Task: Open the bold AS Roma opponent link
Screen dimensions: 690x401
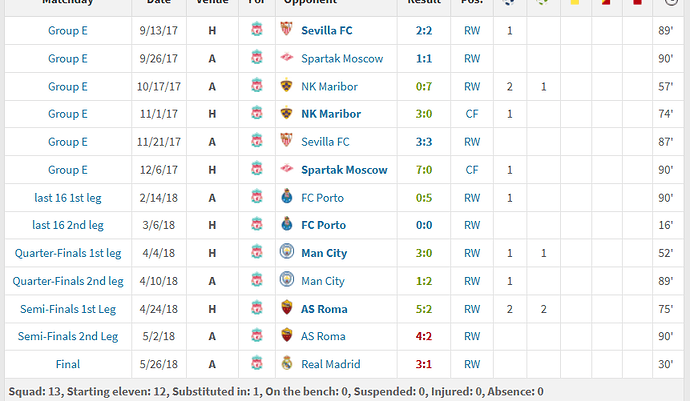Action: coord(324,309)
